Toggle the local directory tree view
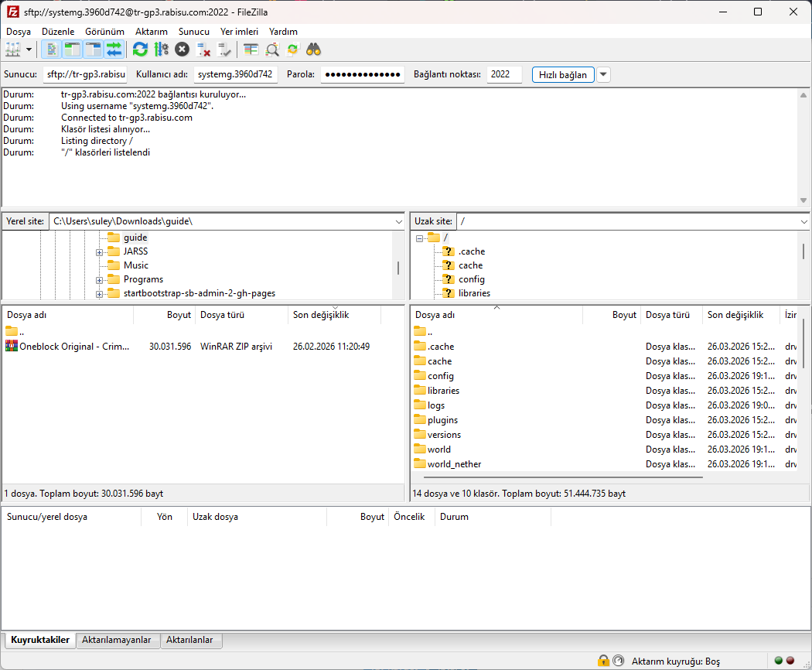 coord(72,50)
